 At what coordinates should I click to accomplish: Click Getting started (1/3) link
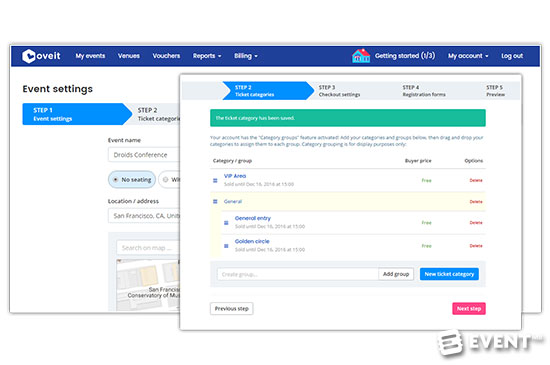tap(405, 56)
